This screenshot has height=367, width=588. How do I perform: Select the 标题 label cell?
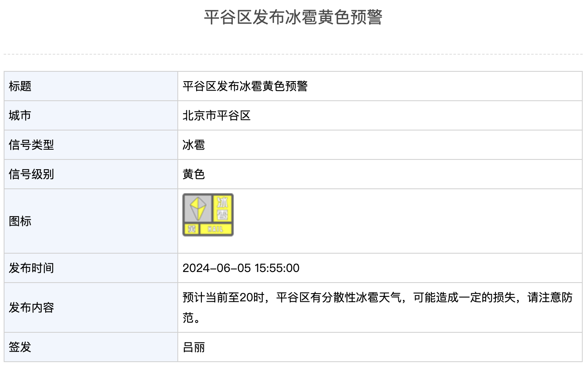tap(91, 86)
